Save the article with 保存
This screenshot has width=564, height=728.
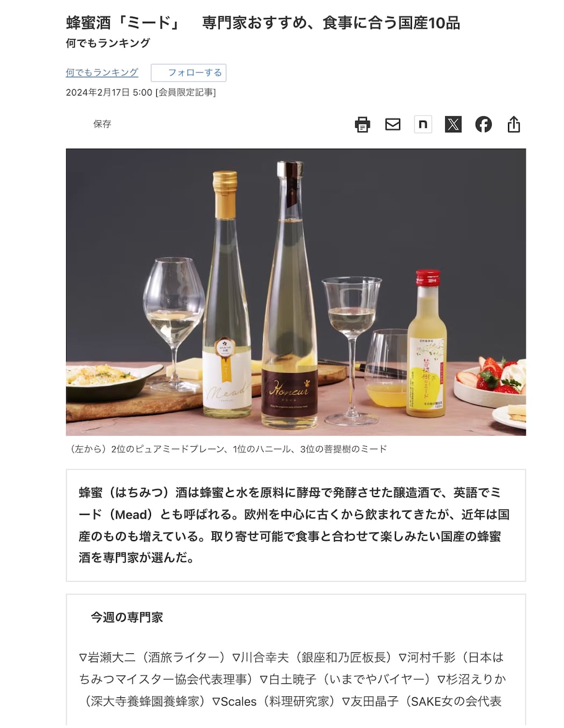[x=102, y=124]
